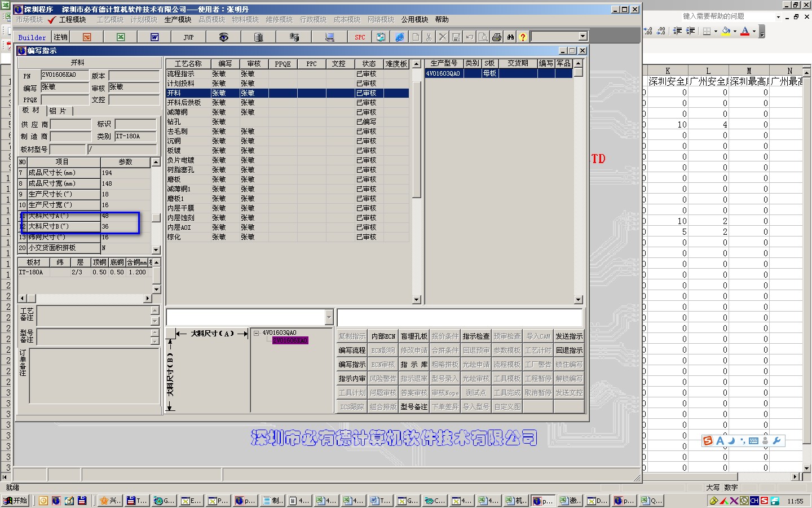Screen dimensions: 812x508
Task: Click the Internet Explorer icon in toolbar
Action: pyautogui.click(x=399, y=37)
